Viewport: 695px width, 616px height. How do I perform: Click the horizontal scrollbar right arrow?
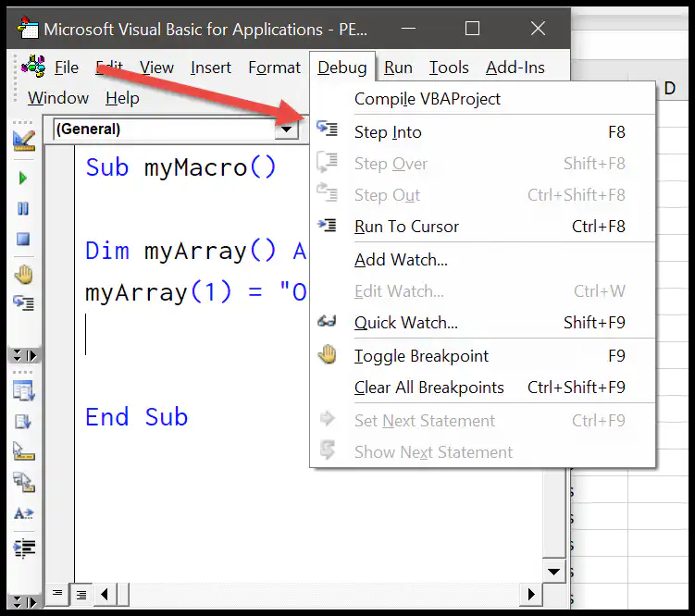pyautogui.click(x=531, y=595)
